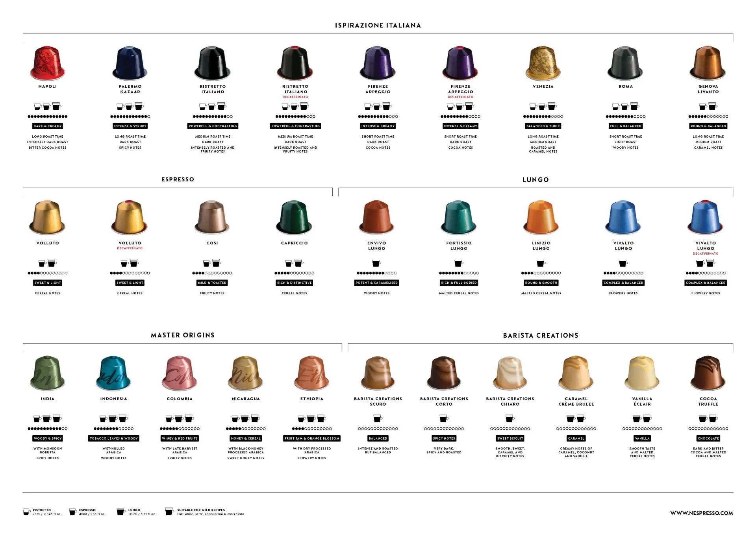Pick the orange Linizio Lungo capsule
Screen dimensions: 756x534
[x=541, y=217]
